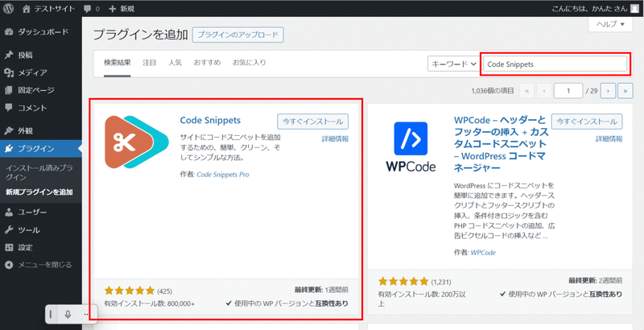Click the Code Snippets star rating
This screenshot has height=330, width=644.
click(x=130, y=291)
